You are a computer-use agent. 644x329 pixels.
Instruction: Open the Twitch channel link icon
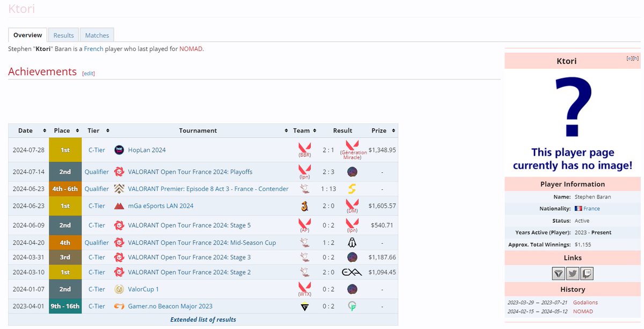pos(587,273)
